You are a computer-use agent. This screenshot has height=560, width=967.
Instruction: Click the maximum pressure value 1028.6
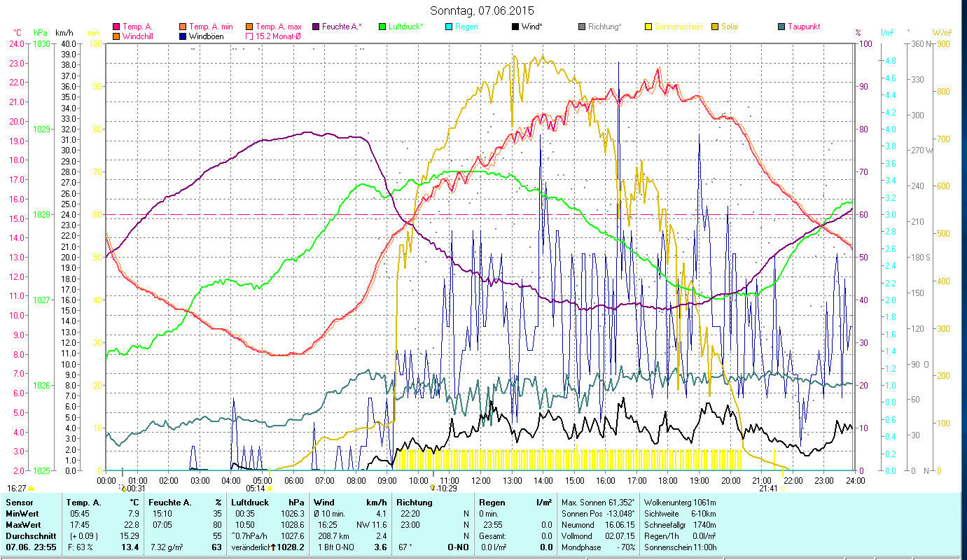[293, 524]
